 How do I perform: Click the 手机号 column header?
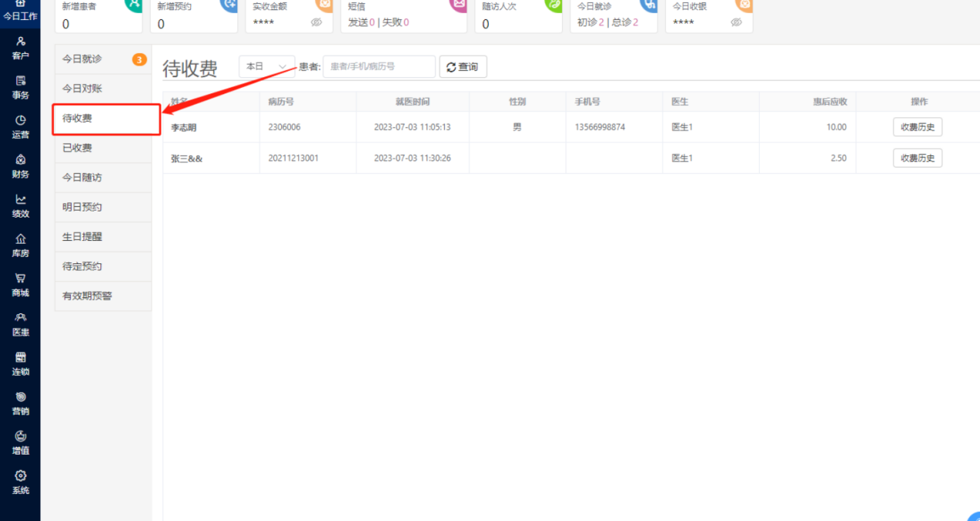[588, 102]
